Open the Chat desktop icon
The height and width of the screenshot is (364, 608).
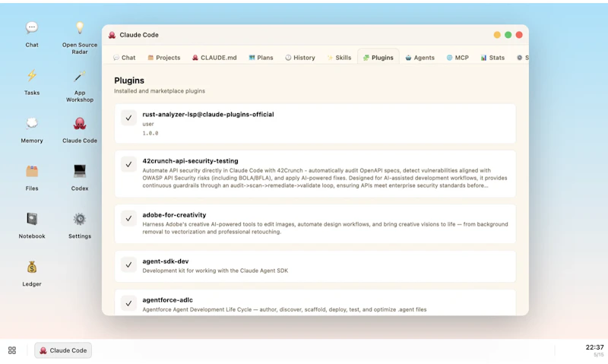[32, 28]
